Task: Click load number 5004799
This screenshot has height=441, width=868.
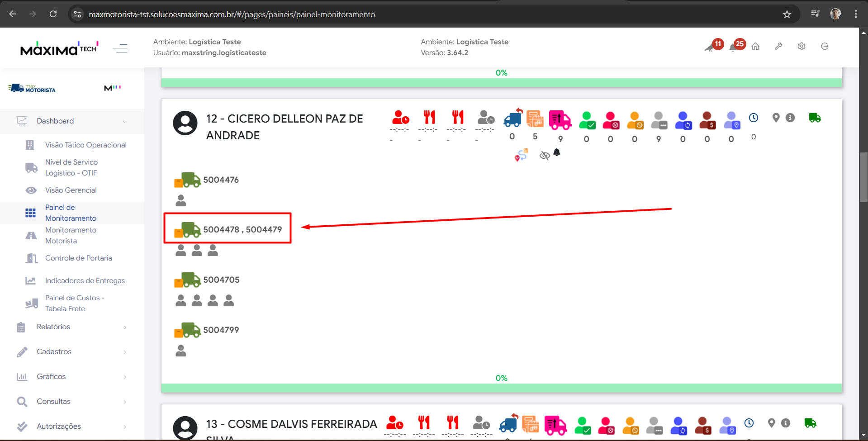Action: click(x=221, y=330)
